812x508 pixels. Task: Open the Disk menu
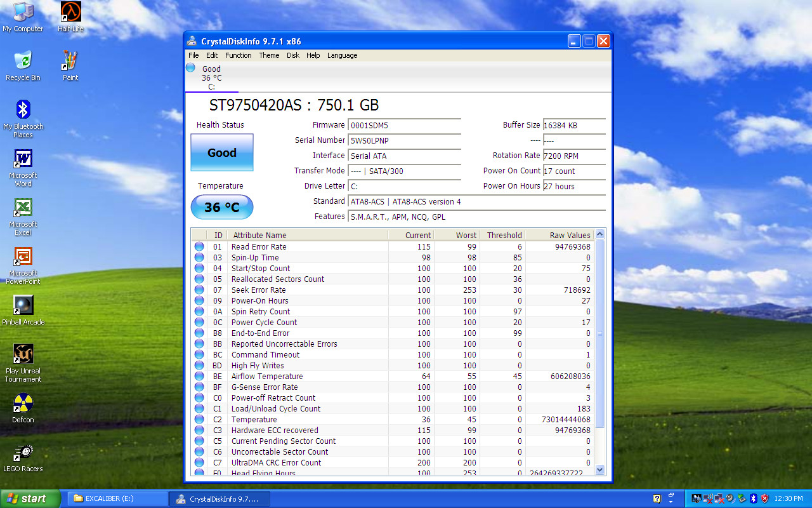coord(293,55)
